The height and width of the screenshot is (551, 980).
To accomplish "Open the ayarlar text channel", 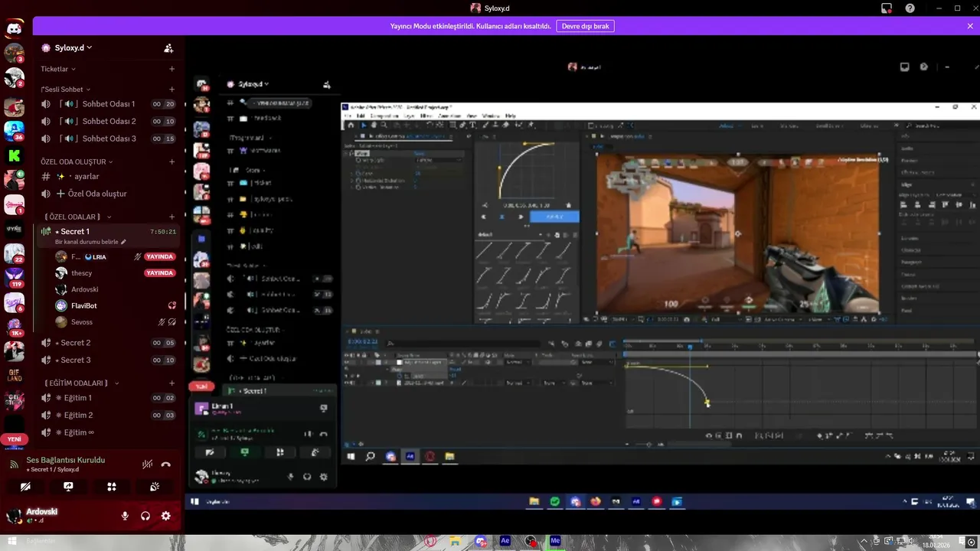I will point(108,176).
